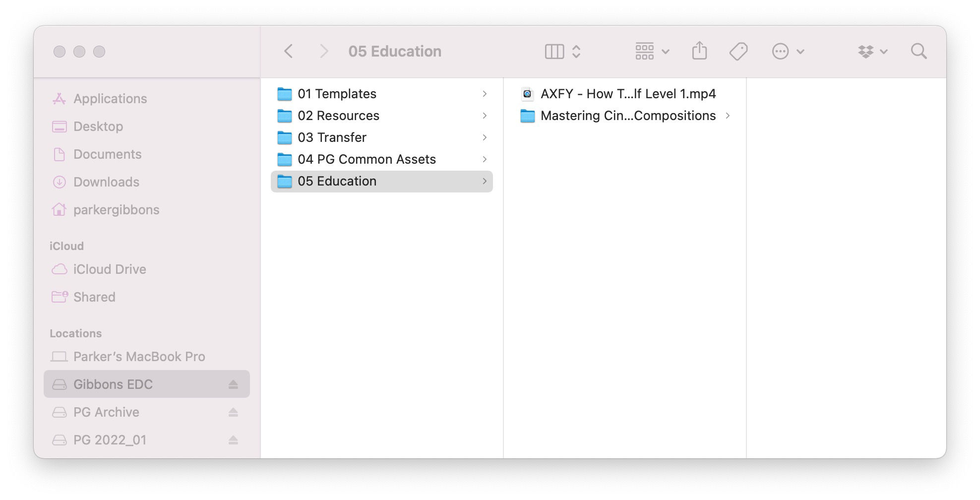Zoom the Finder window to full screen
This screenshot has height=500, width=980.
(x=99, y=52)
